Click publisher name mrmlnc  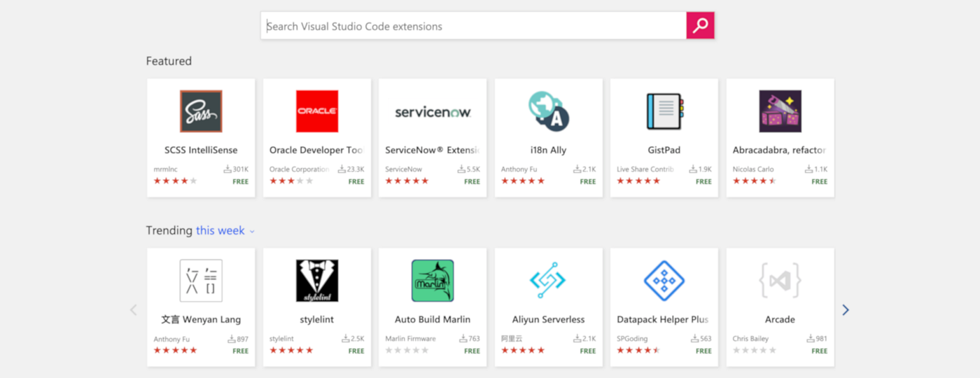166,169
